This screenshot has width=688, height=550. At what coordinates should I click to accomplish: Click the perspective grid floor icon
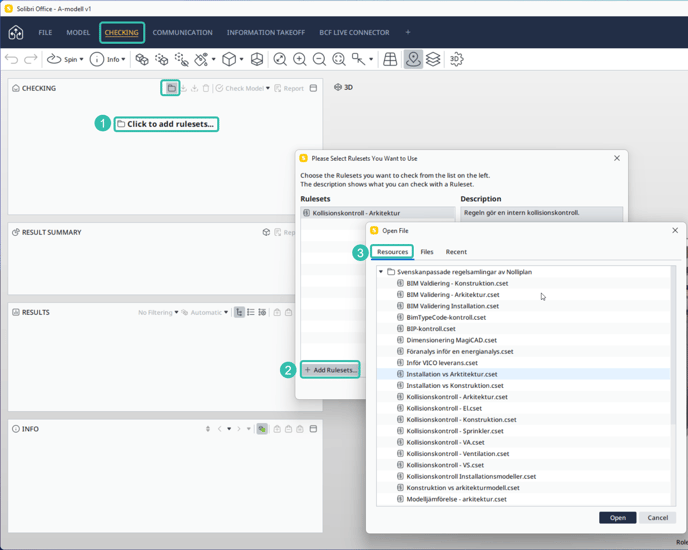pyautogui.click(x=390, y=59)
